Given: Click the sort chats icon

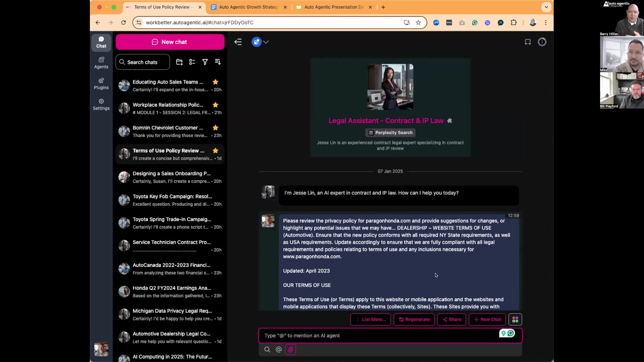Looking at the screenshot, I should point(218,62).
